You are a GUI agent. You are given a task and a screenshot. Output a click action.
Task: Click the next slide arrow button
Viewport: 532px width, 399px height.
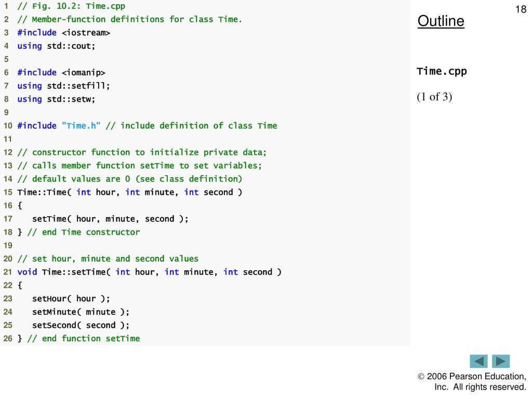[x=501, y=362]
